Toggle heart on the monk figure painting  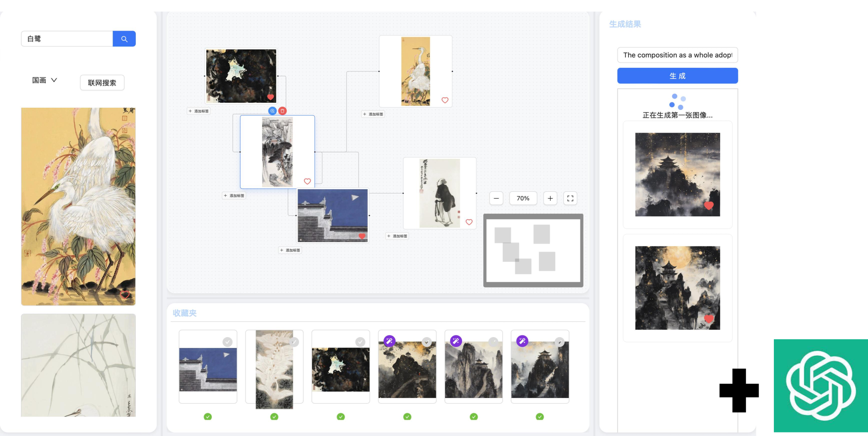tap(469, 222)
